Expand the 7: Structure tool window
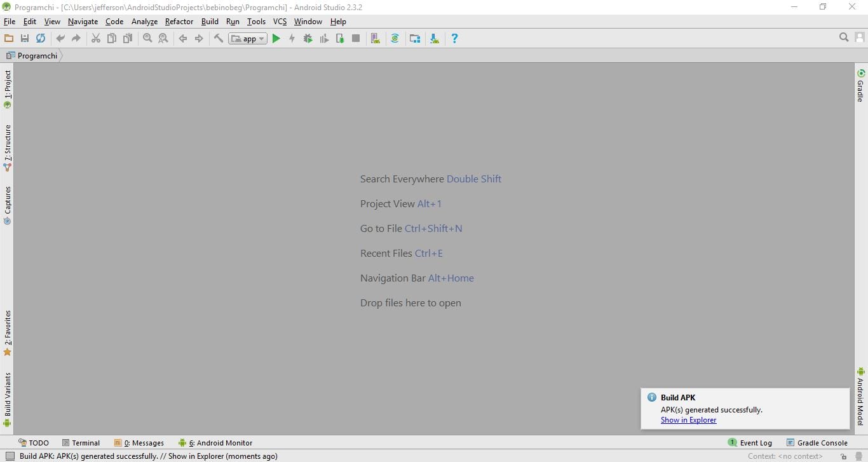 [x=8, y=147]
